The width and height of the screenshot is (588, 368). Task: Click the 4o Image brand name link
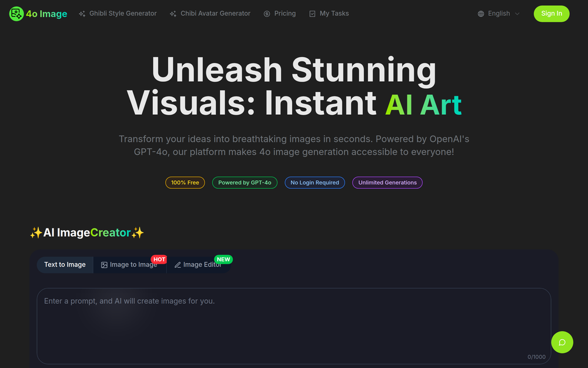pyautogui.click(x=46, y=14)
